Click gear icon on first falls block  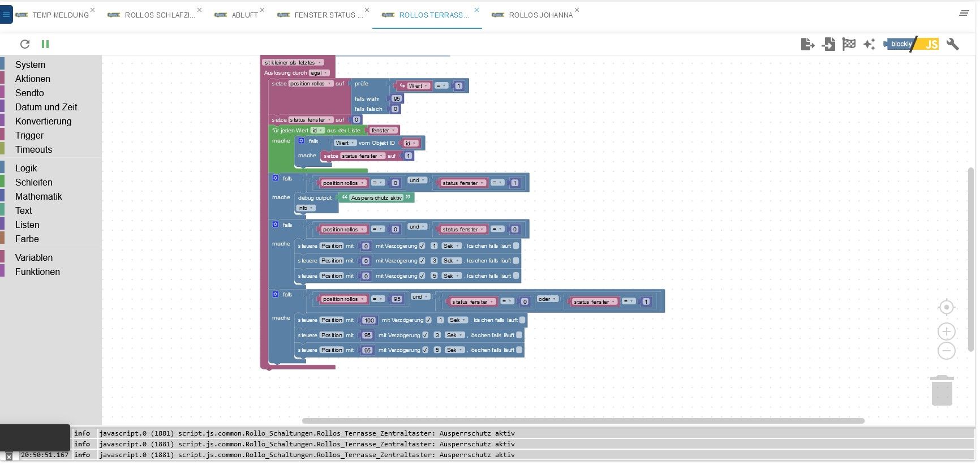tap(276, 178)
